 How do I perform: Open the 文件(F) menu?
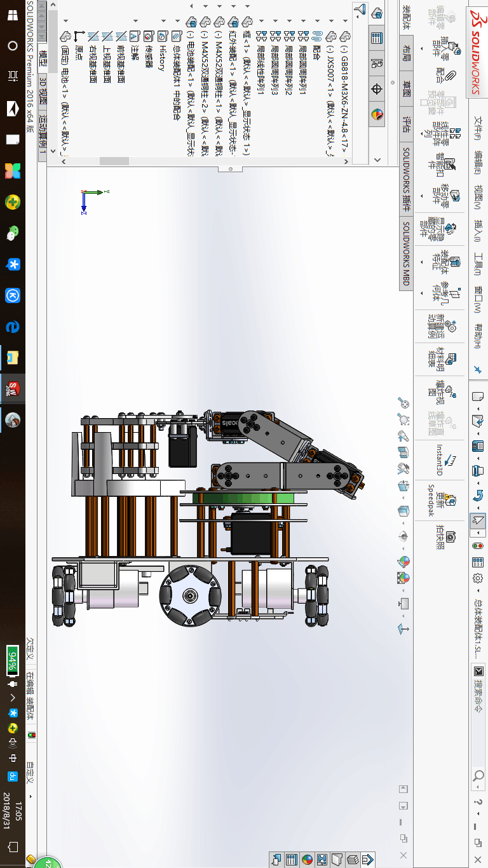(x=478, y=128)
